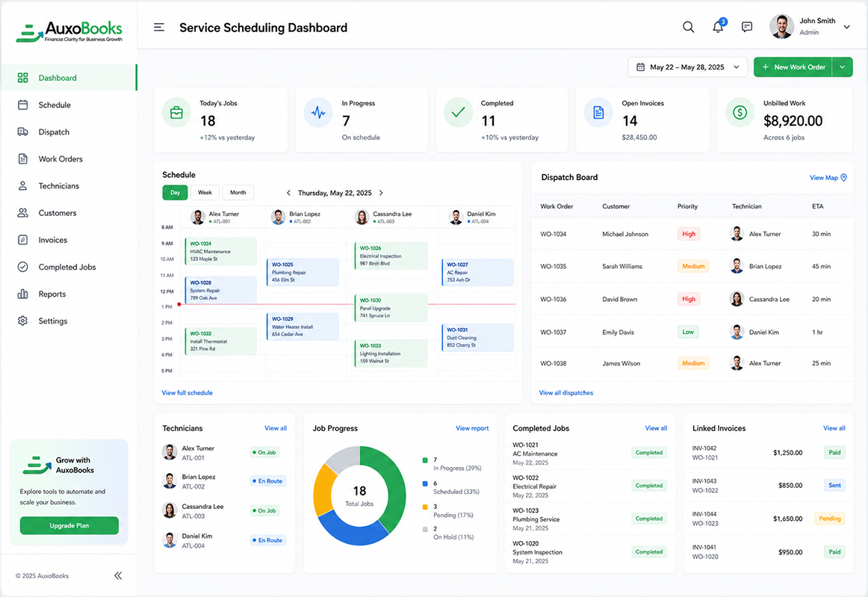This screenshot has width=868, height=597.
Task: Click the search magnifier icon
Action: pyautogui.click(x=688, y=27)
